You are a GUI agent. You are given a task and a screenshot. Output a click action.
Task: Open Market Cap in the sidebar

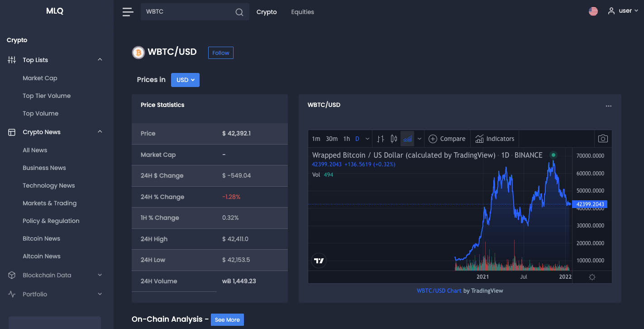pos(40,78)
